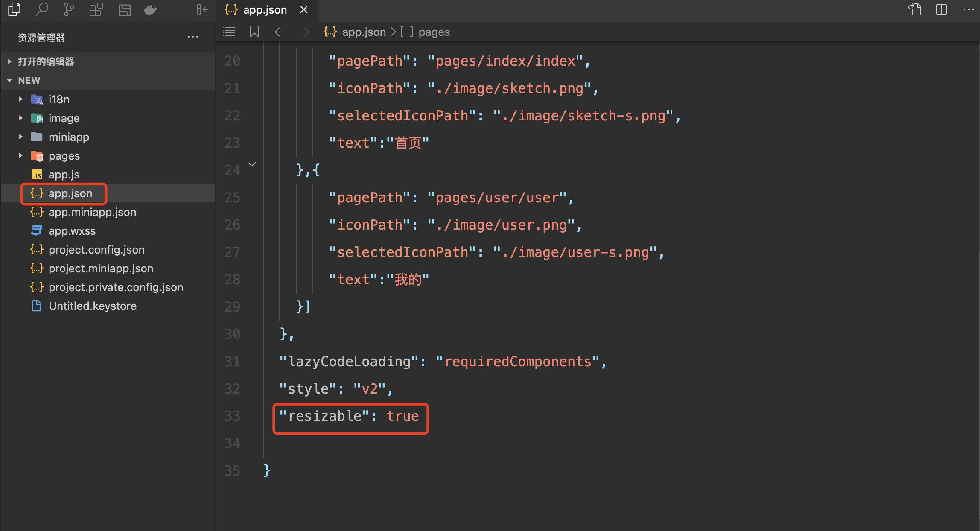Click "pages/index/index" value on line 20
This screenshot has width=980, height=531.
(x=505, y=61)
